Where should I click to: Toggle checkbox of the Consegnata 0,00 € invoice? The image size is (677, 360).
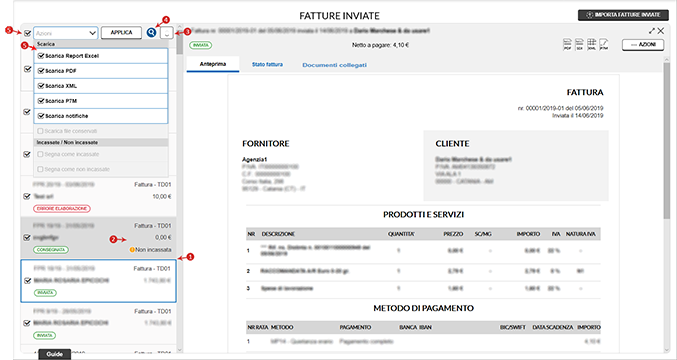[27, 237]
